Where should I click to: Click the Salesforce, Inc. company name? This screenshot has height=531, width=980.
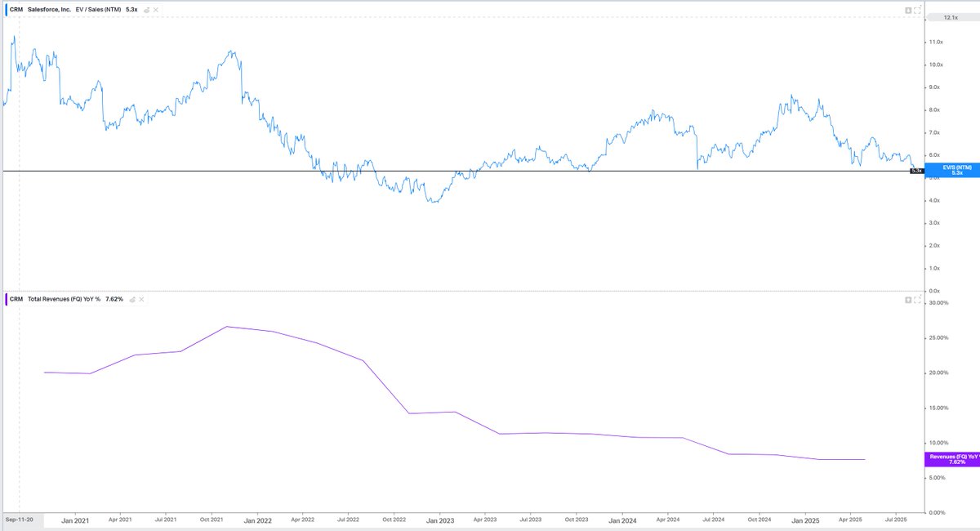point(49,10)
